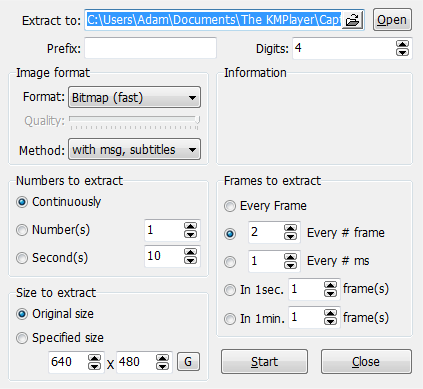Screen dimensions: 423x389
Task: Increase Second(s) value with up arrow
Action: click(x=190, y=252)
